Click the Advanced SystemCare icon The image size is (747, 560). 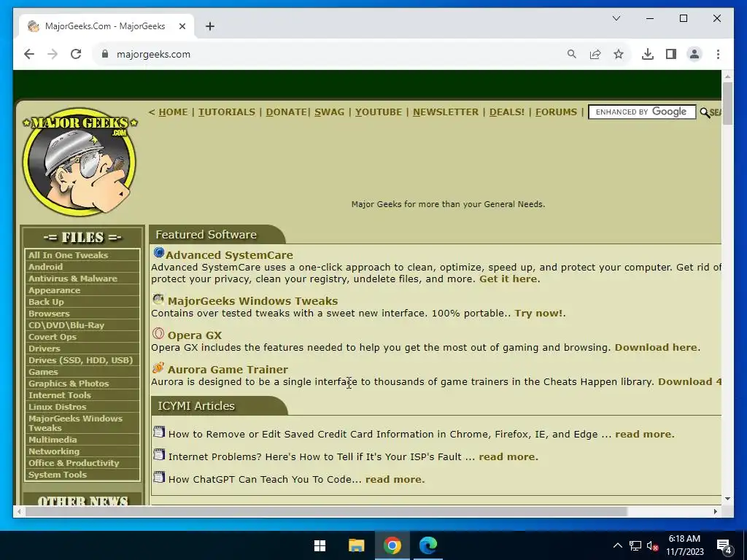(x=158, y=252)
